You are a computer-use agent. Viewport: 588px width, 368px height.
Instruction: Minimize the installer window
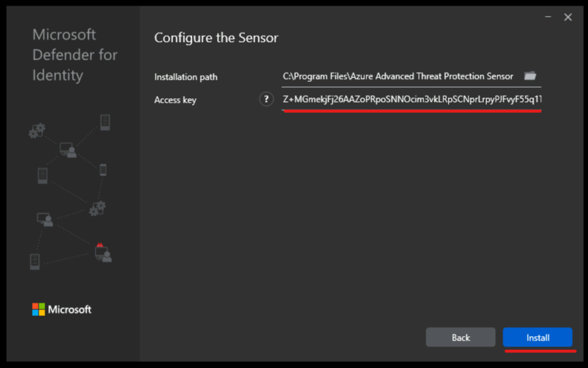pos(549,17)
